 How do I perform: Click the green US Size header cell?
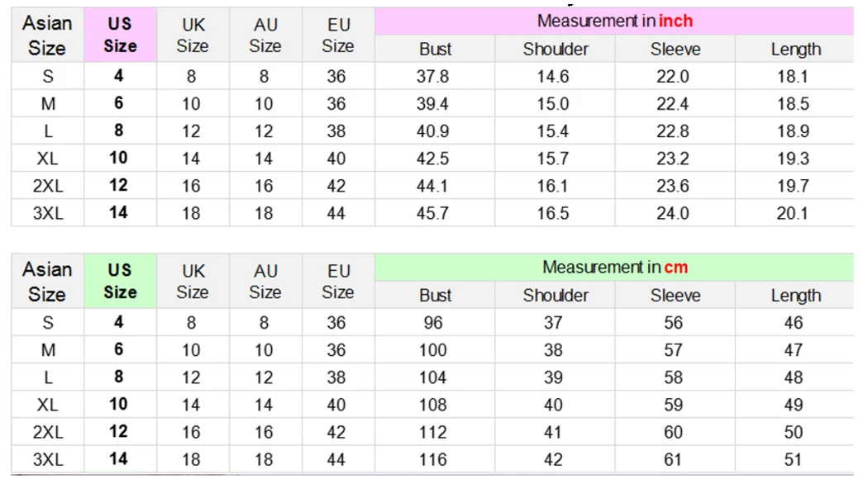point(120,281)
